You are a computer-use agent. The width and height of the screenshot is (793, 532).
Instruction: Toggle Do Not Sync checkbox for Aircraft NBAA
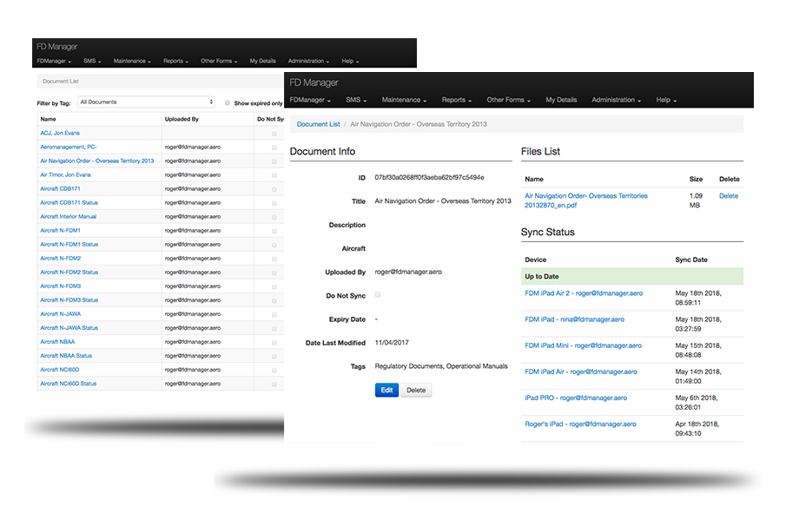click(x=274, y=343)
